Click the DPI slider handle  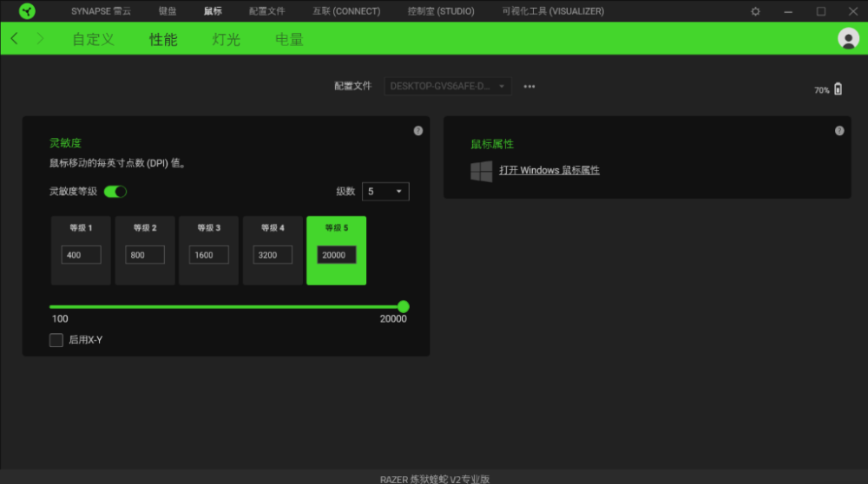coord(404,306)
